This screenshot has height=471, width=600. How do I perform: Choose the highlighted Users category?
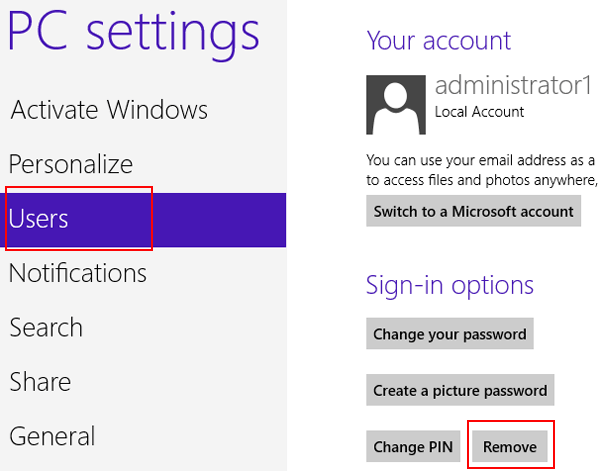(143, 220)
